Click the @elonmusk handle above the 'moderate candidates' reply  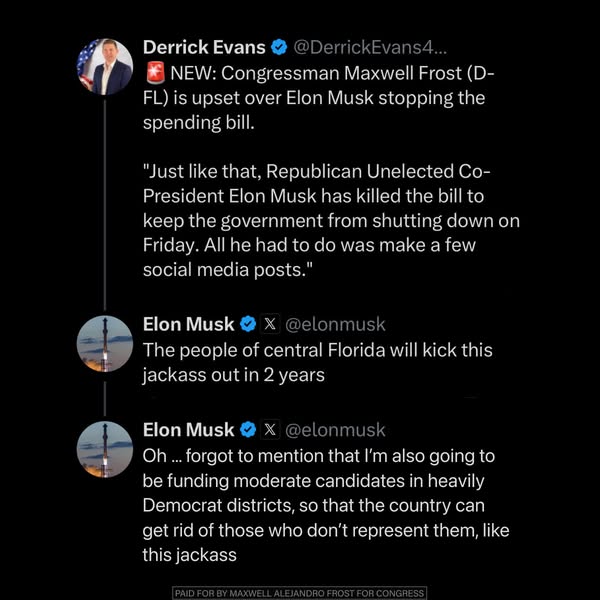tap(336, 430)
